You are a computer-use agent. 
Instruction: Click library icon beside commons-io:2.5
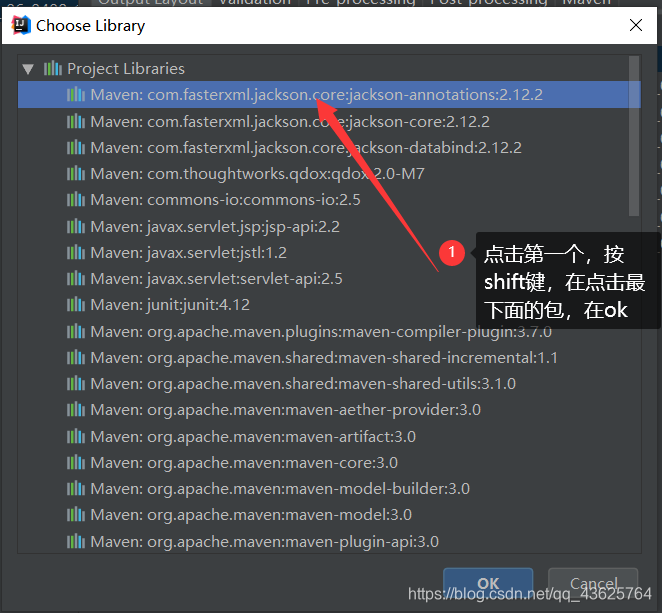76,200
